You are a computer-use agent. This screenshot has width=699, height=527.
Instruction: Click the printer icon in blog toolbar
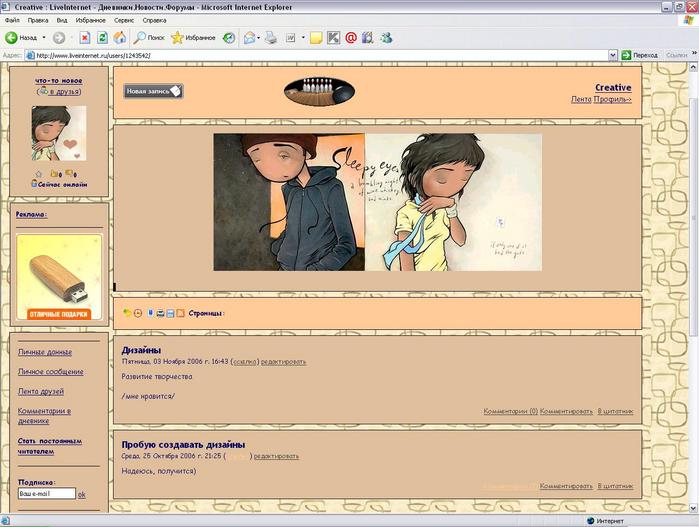click(x=159, y=313)
